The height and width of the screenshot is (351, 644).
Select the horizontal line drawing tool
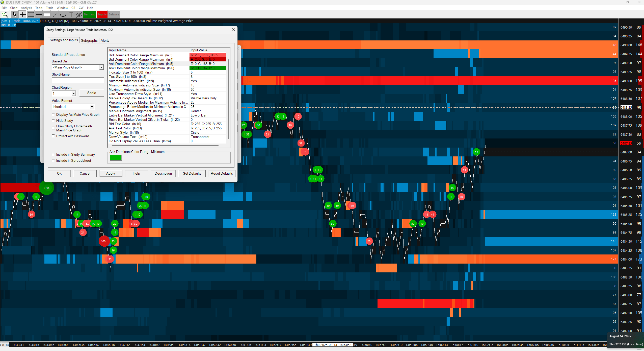coord(39,14)
